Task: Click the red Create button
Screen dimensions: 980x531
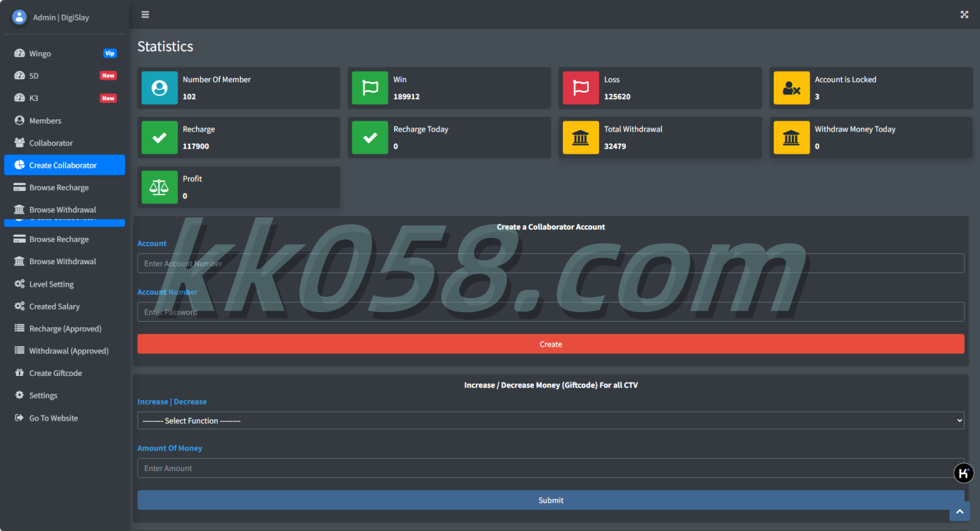Action: (551, 344)
